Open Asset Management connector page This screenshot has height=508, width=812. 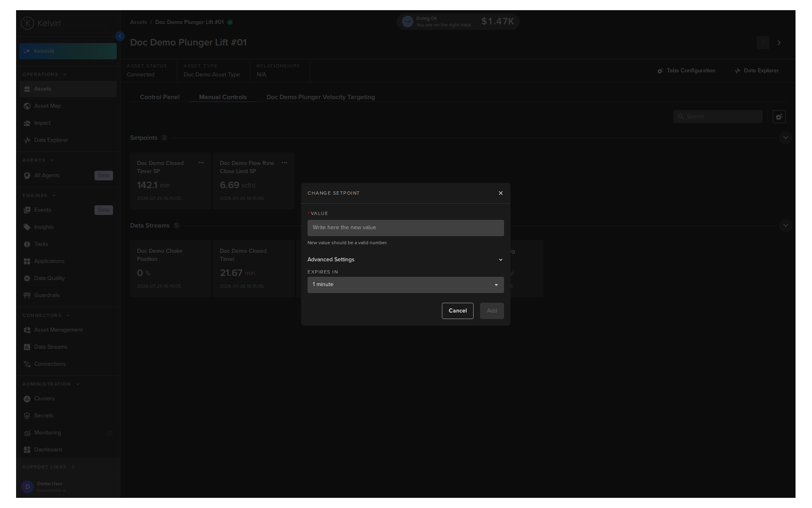tap(68, 330)
